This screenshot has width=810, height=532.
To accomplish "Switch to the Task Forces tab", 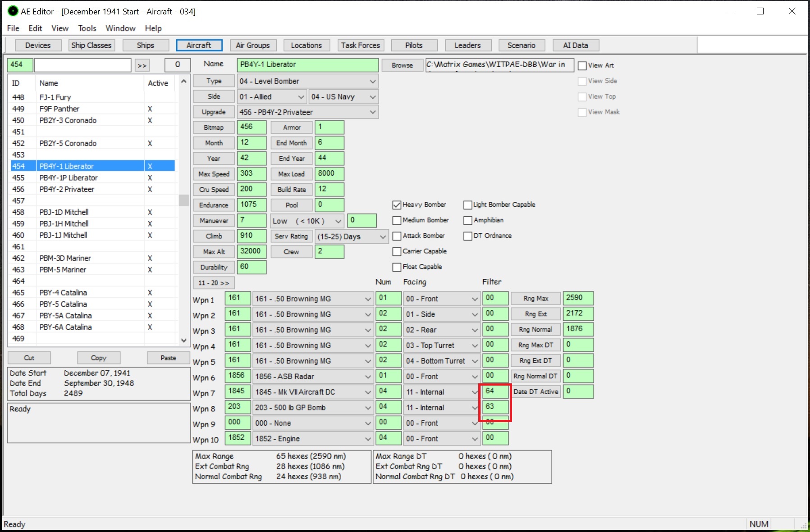I will [361, 45].
